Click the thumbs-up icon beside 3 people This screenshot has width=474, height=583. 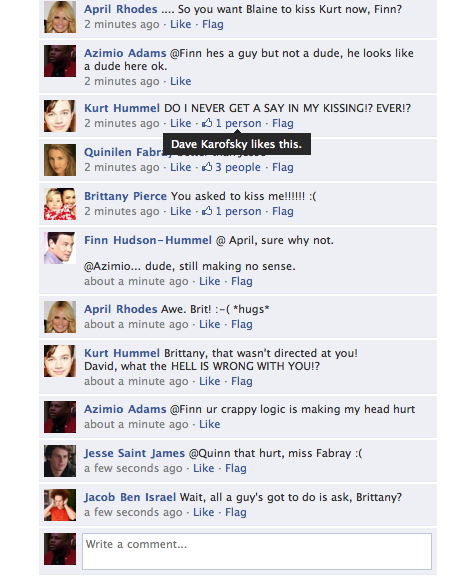207,167
